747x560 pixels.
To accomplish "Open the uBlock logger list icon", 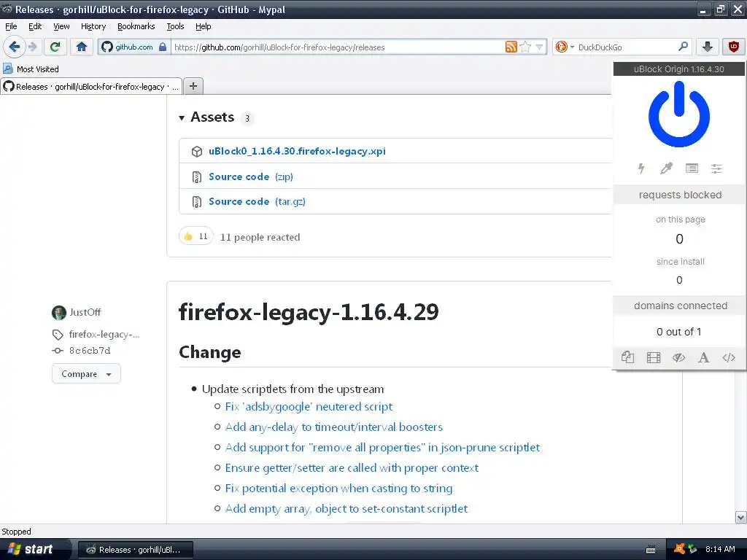I will [x=692, y=168].
